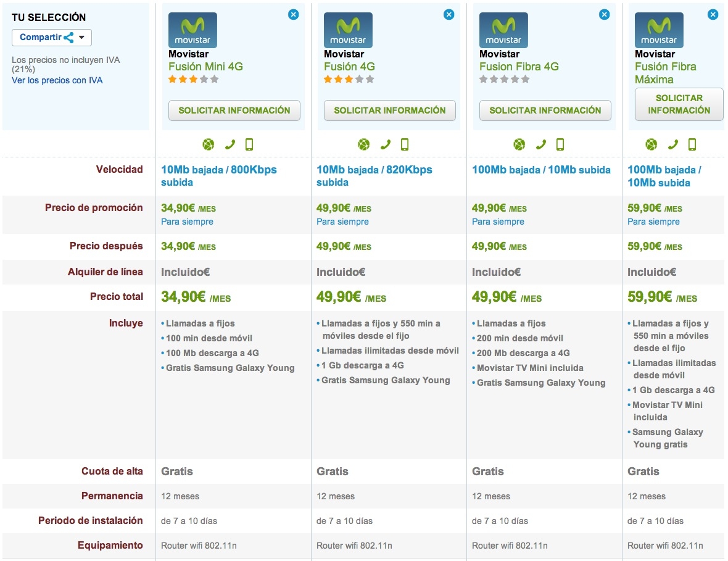This screenshot has width=728, height=561.
Task: Click the mobile icon under Fusión Fibra Máxima
Action: coord(692,145)
